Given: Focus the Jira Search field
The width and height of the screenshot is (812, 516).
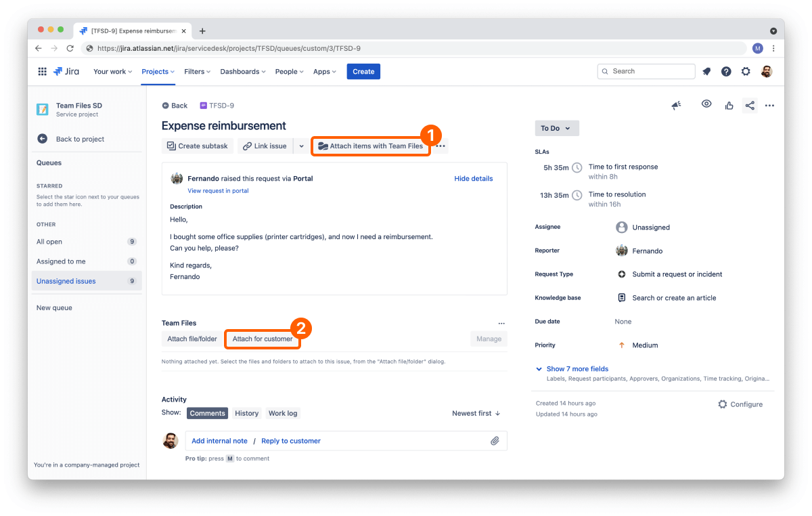Looking at the screenshot, I should [x=646, y=71].
